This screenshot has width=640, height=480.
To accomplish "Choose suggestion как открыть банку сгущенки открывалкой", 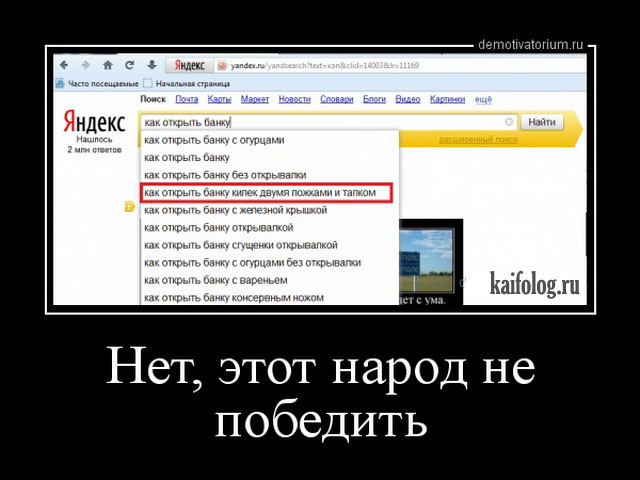I will click(269, 245).
